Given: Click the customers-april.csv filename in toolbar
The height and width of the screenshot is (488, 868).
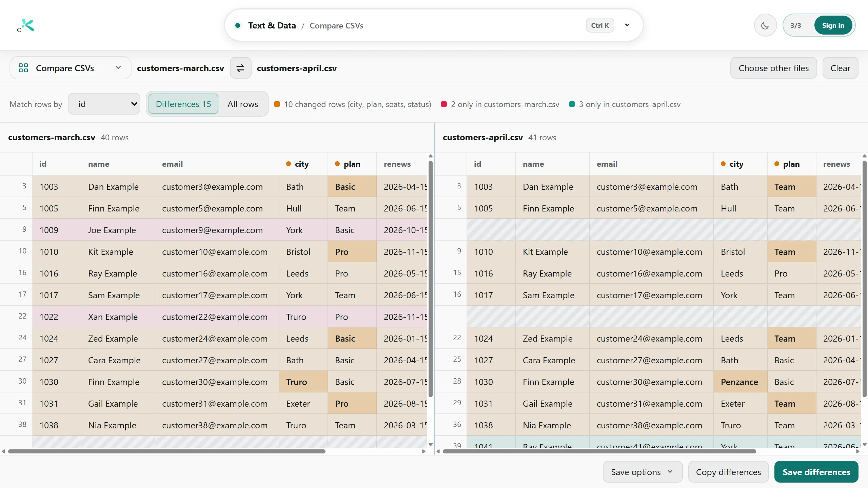Looking at the screenshot, I should [x=297, y=68].
